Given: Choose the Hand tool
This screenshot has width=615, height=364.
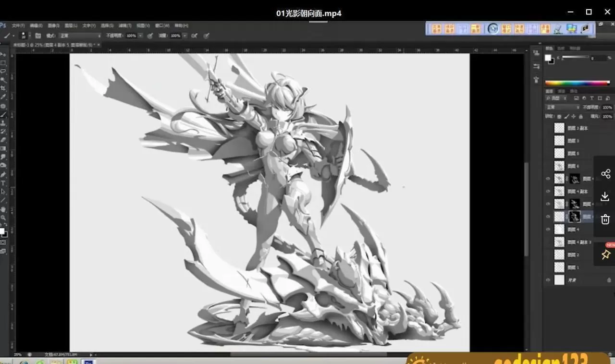Looking at the screenshot, I should point(3,209).
